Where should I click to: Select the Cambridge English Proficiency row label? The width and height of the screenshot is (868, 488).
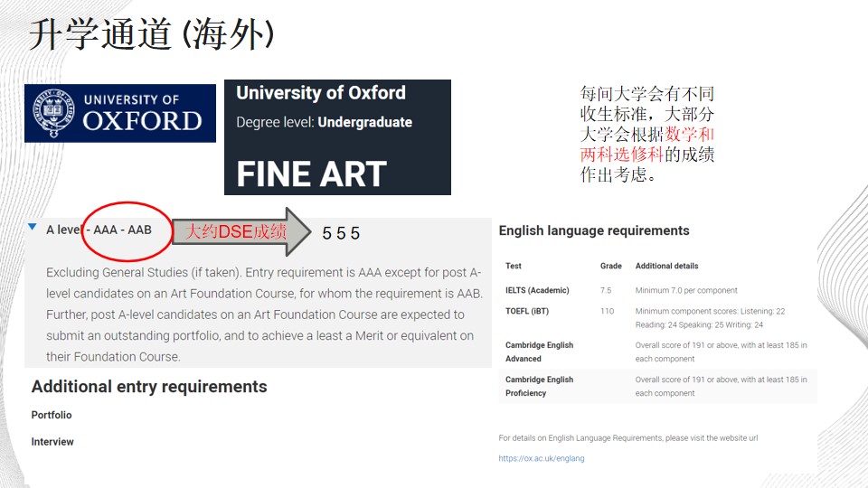pyautogui.click(x=539, y=386)
